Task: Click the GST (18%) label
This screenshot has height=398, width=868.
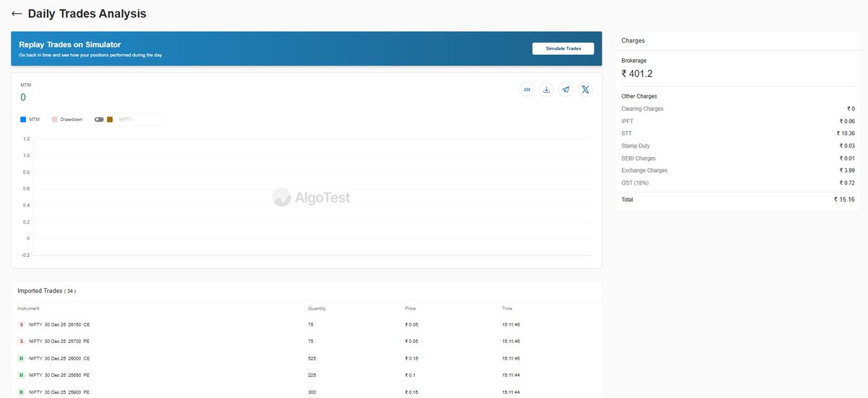Action: tap(635, 183)
